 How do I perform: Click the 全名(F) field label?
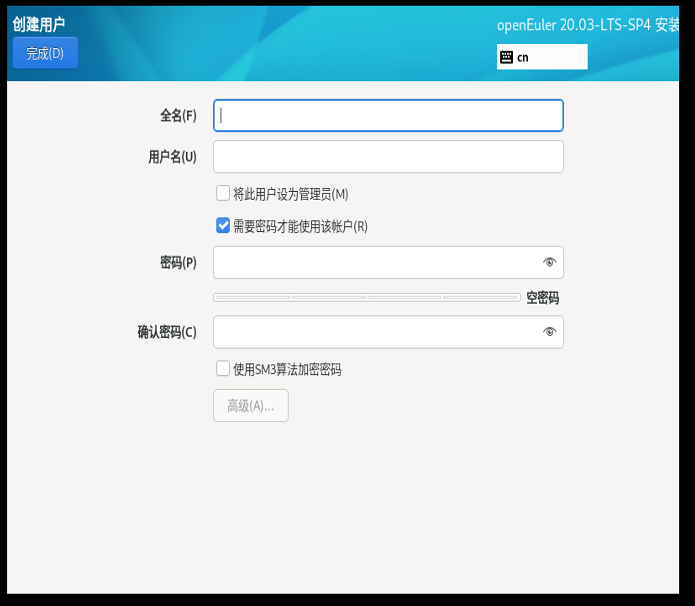178,116
